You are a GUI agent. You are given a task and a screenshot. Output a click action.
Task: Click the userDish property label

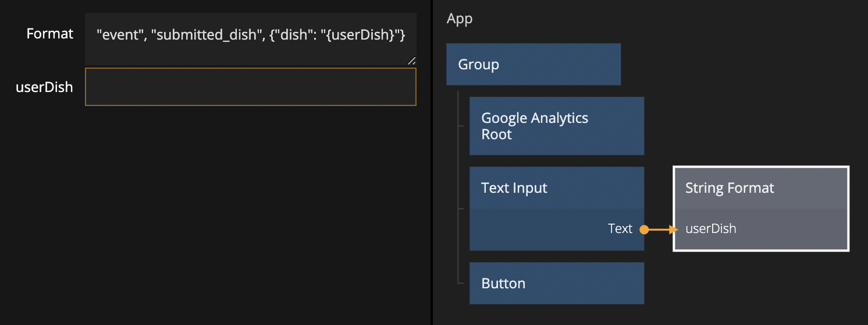tap(44, 87)
